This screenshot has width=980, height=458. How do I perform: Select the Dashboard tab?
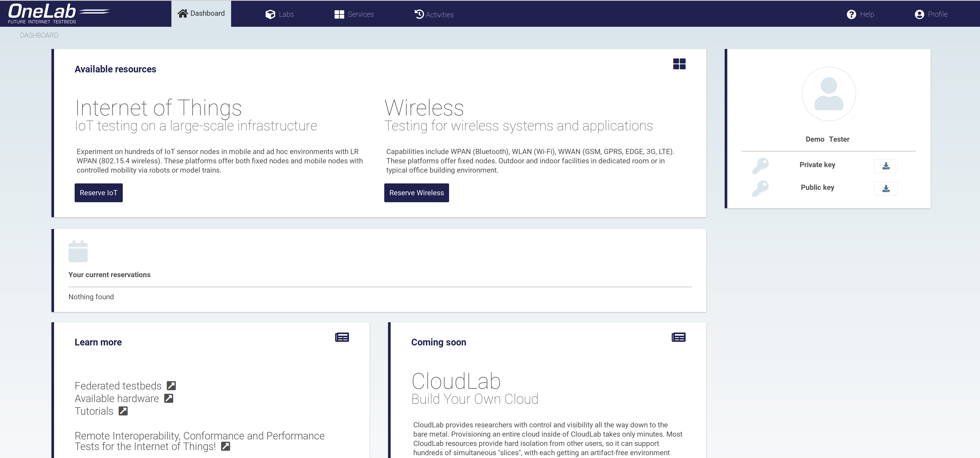201,14
